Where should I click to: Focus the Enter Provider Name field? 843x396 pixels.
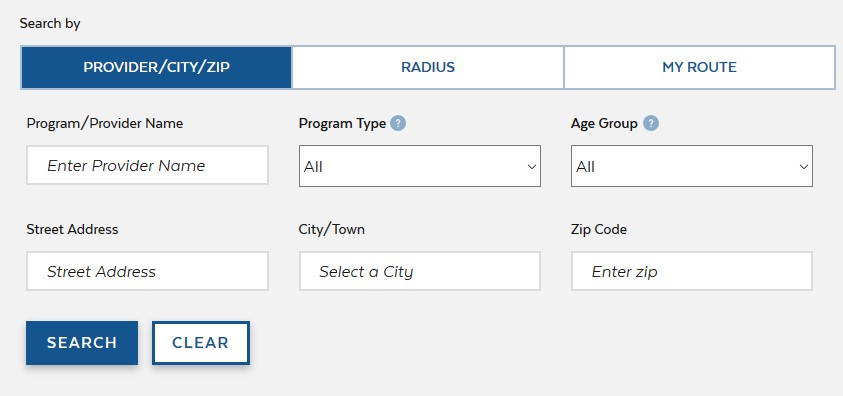[x=147, y=165]
